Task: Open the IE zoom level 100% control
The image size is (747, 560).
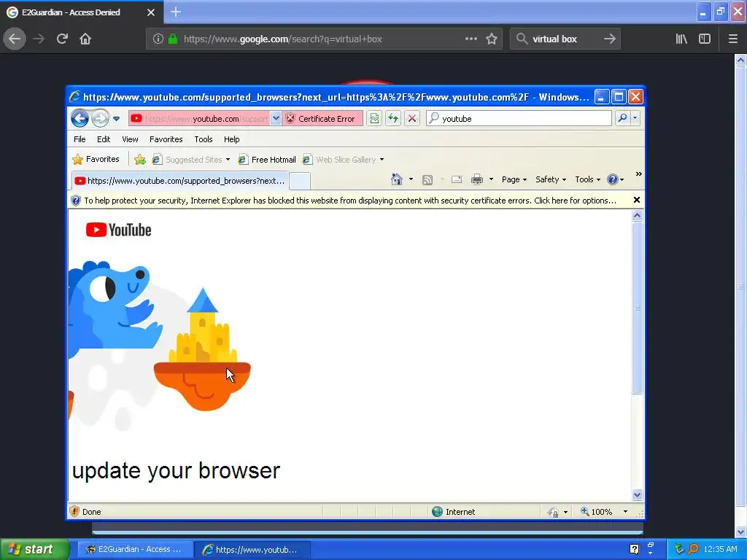Action: coord(604,512)
